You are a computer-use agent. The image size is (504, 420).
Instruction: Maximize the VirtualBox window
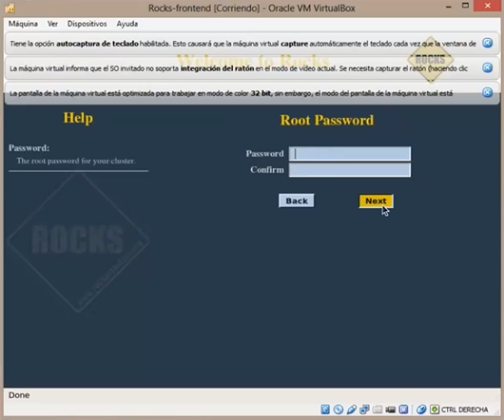tap(465, 6)
